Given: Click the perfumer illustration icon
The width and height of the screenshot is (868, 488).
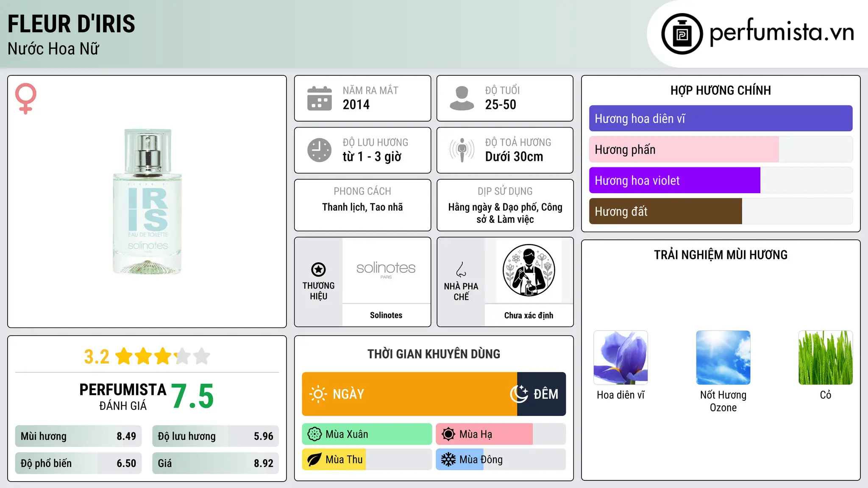Looking at the screenshot, I should [x=529, y=270].
